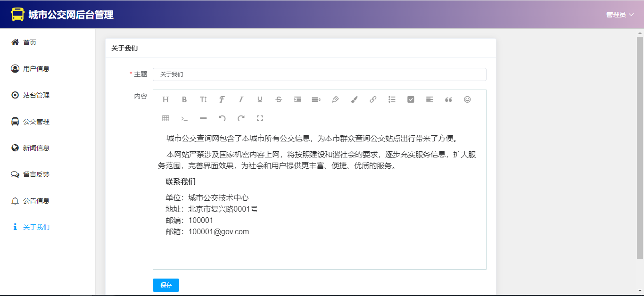Click the 联系我们 heading in editor
This screenshot has height=296, width=644.
181,182
